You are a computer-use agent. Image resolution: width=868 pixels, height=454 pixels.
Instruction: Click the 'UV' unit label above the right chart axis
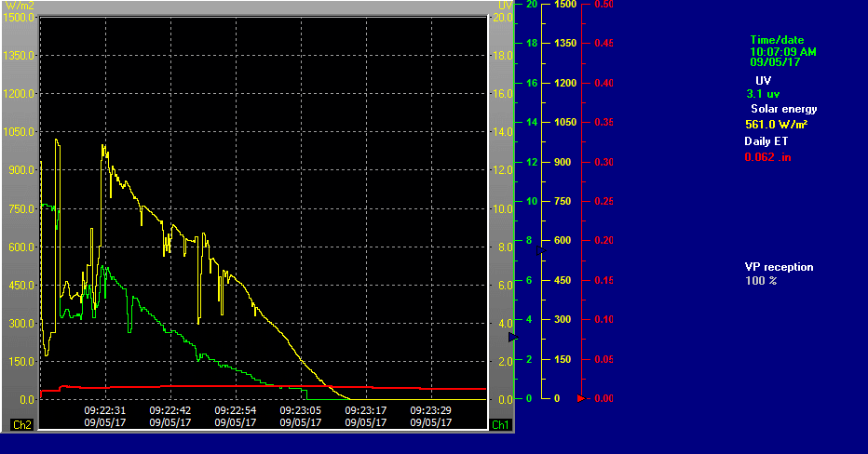click(x=506, y=5)
